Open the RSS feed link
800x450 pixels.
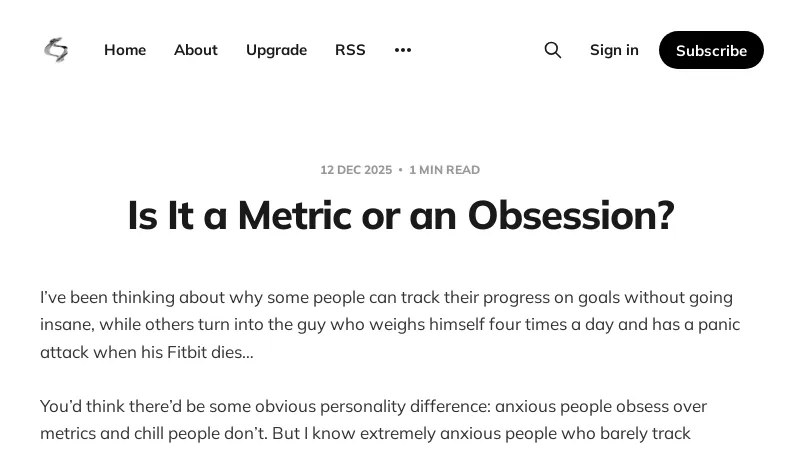click(x=350, y=50)
